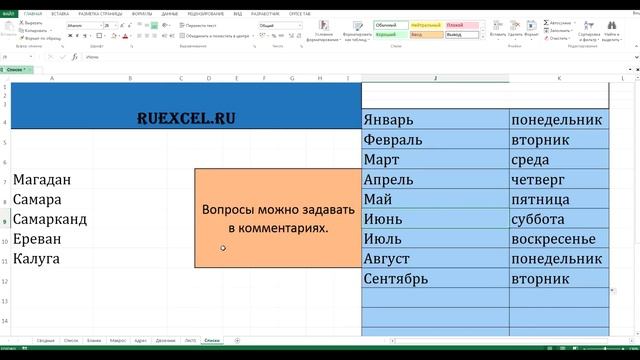Apply the pink Плохой cell style

coord(462,25)
